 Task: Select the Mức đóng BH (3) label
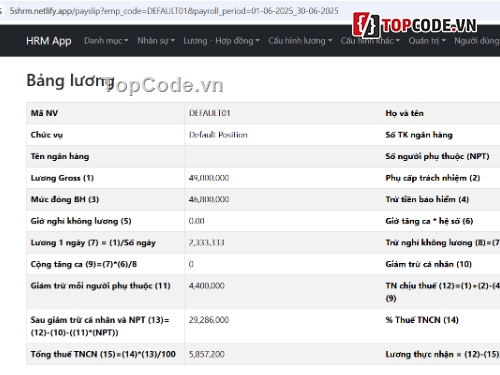65,199
